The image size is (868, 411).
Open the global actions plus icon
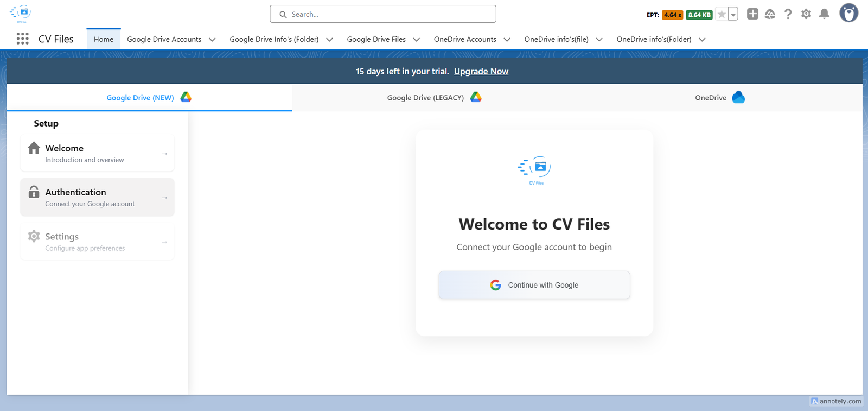752,14
